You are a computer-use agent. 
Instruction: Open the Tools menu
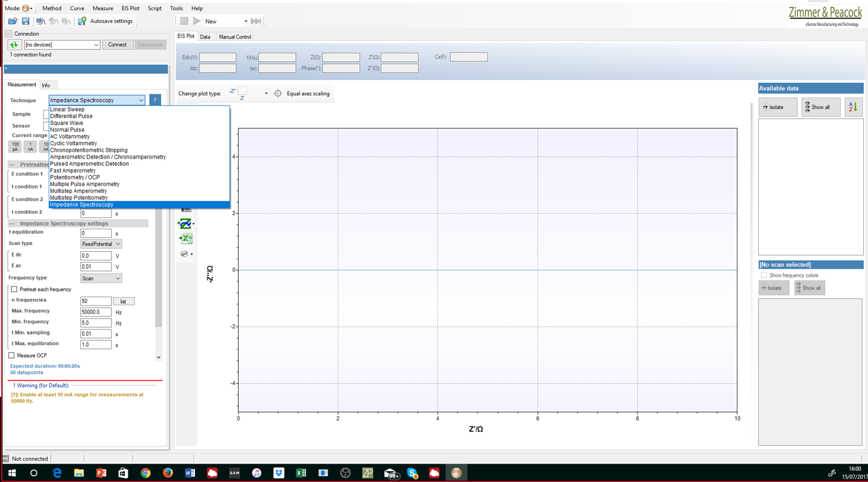point(176,8)
